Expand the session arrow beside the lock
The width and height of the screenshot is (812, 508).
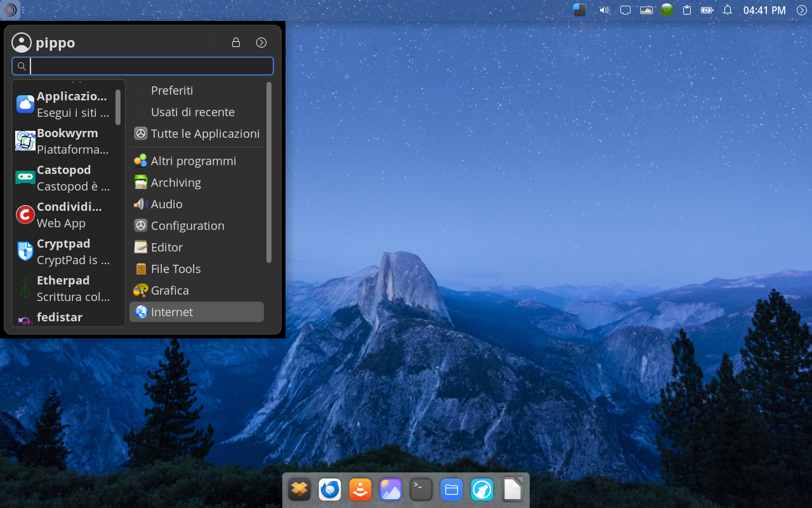click(261, 43)
